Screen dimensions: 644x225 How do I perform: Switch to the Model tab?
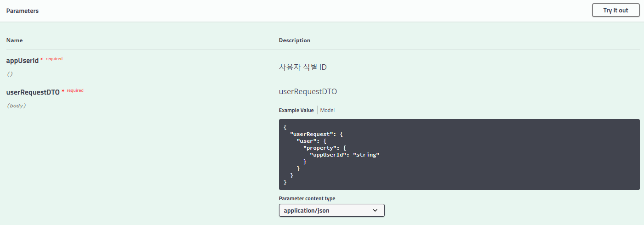[327, 110]
